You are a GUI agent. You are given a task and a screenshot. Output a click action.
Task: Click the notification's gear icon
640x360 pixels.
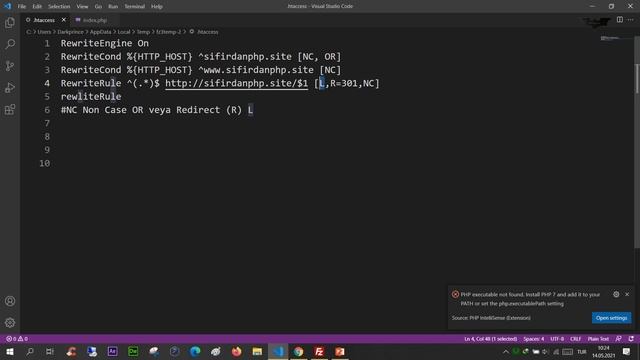tap(616, 294)
